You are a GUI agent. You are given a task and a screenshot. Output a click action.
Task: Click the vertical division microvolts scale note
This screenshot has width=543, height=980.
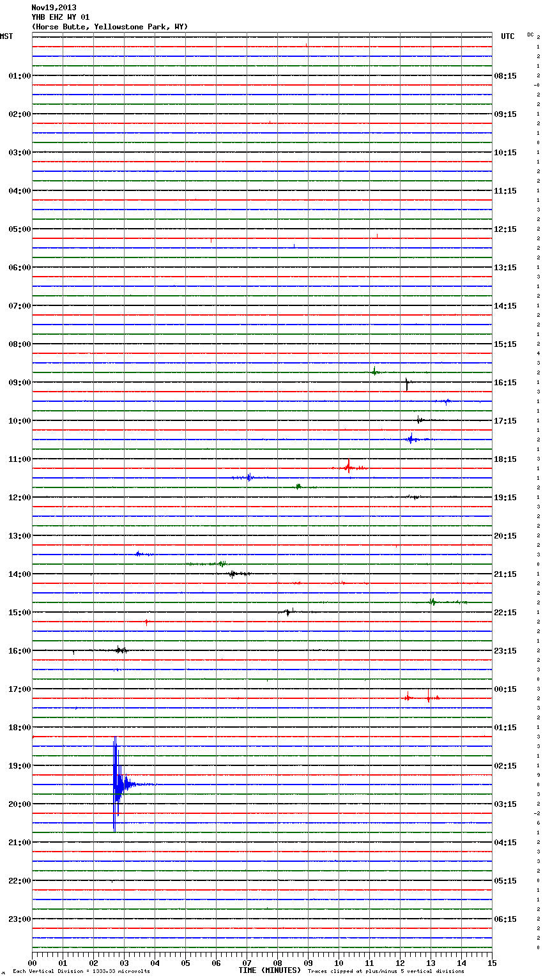pos(81,971)
